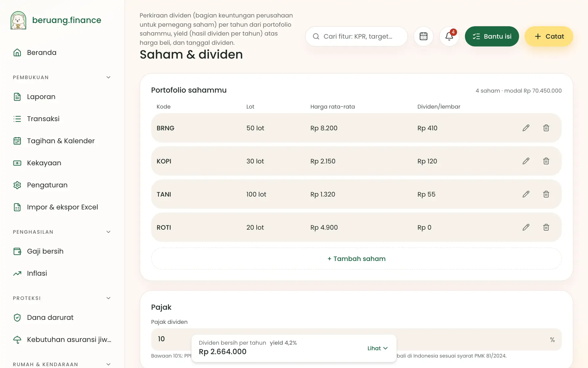The height and width of the screenshot is (368, 588).
Task: Click the beruang.finance bear logo
Action: pos(18,20)
